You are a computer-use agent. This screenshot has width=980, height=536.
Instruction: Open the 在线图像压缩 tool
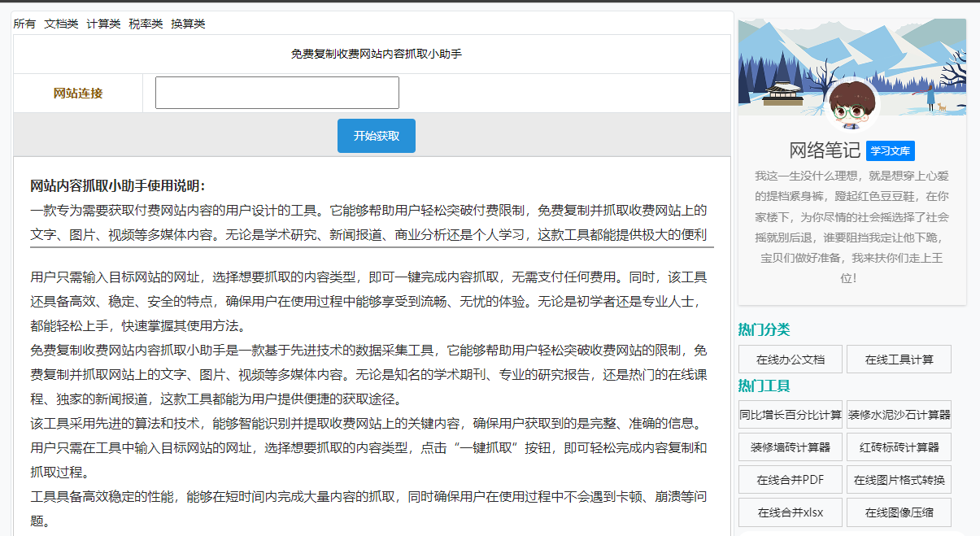point(899,512)
